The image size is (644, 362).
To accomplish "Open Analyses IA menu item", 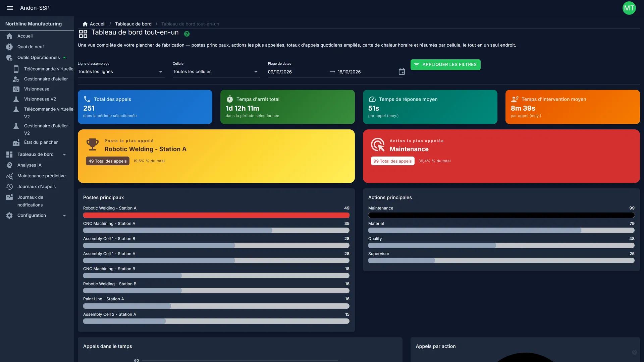I will tap(37, 165).
